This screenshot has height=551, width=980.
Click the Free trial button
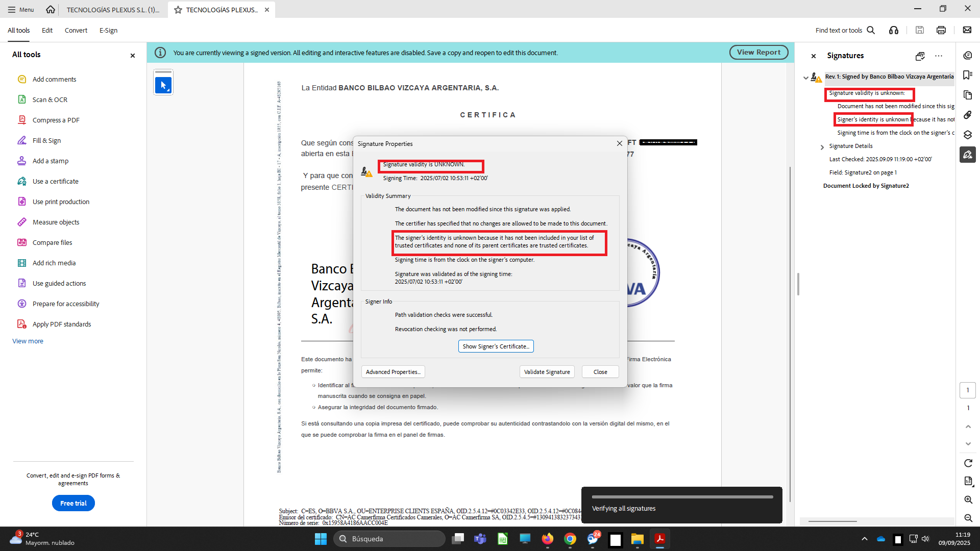pyautogui.click(x=73, y=503)
